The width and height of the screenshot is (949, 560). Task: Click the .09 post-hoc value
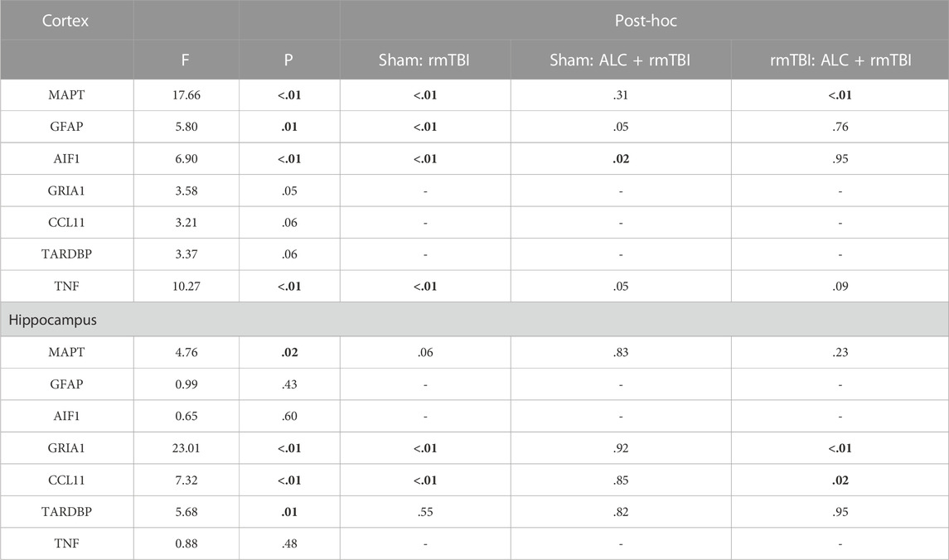click(840, 286)
